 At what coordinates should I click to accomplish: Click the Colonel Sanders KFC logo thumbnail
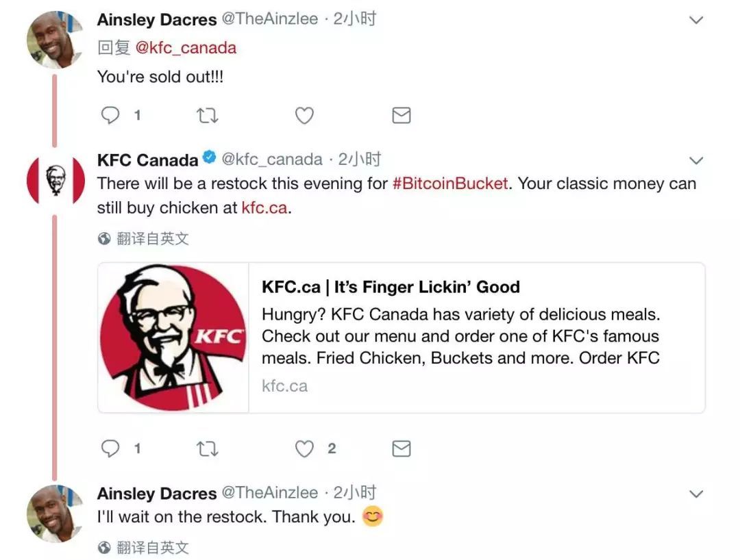tap(173, 338)
